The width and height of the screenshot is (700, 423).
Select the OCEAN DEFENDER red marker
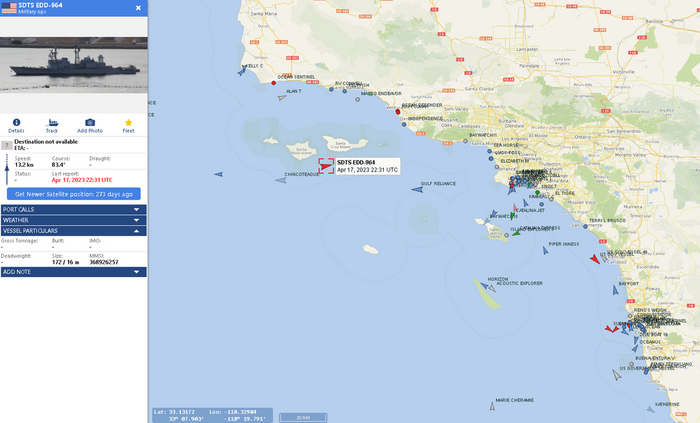[x=398, y=112]
